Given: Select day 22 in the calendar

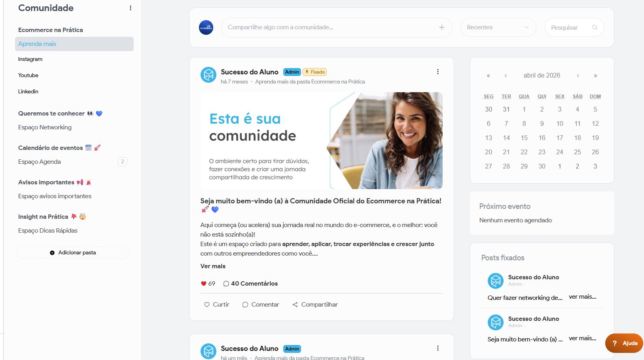Looking at the screenshot, I should [524, 152].
